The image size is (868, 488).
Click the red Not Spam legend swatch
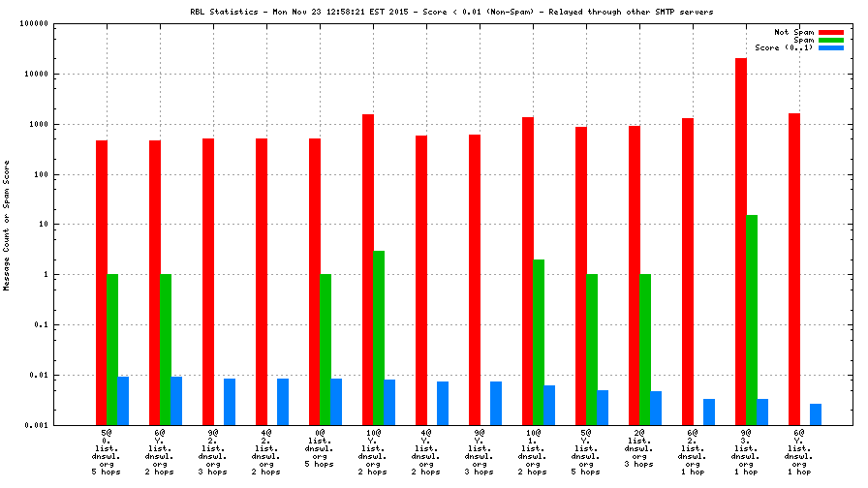831,32
